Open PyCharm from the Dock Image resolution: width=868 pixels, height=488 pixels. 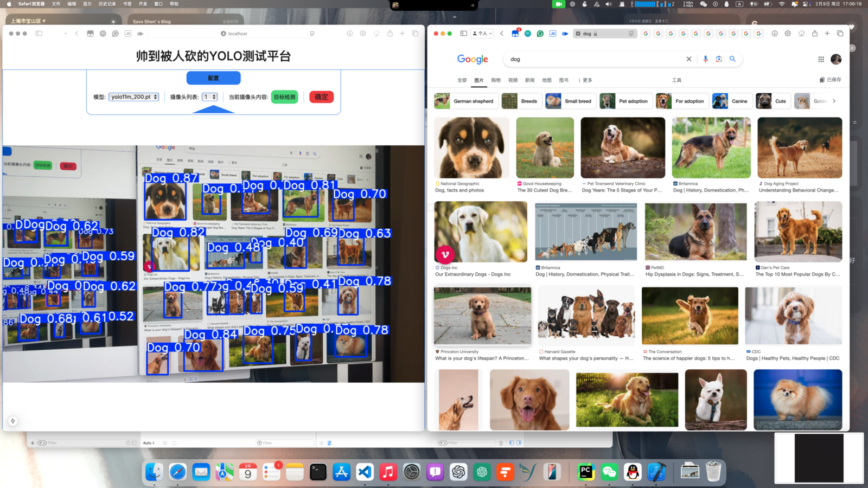[586, 472]
